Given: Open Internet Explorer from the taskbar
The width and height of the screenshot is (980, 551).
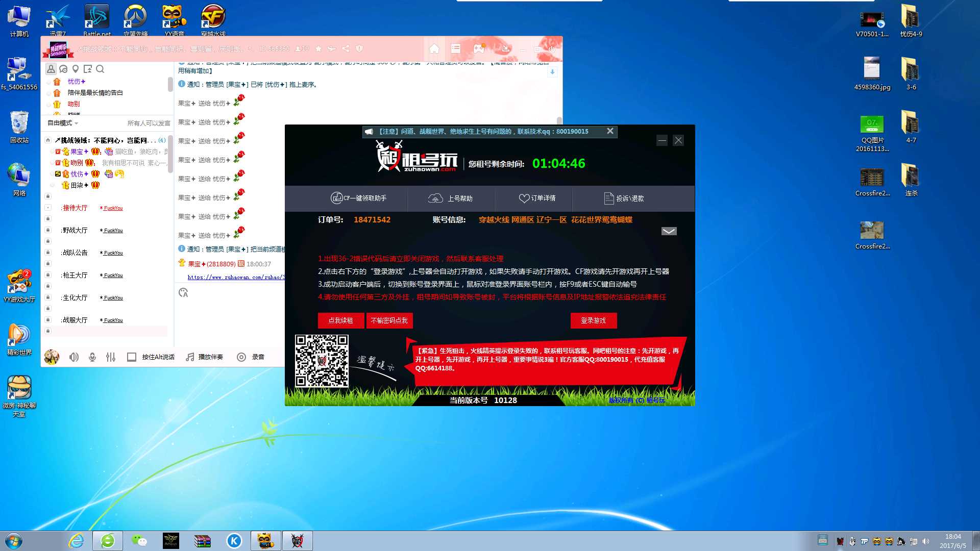Looking at the screenshot, I should coord(76,541).
